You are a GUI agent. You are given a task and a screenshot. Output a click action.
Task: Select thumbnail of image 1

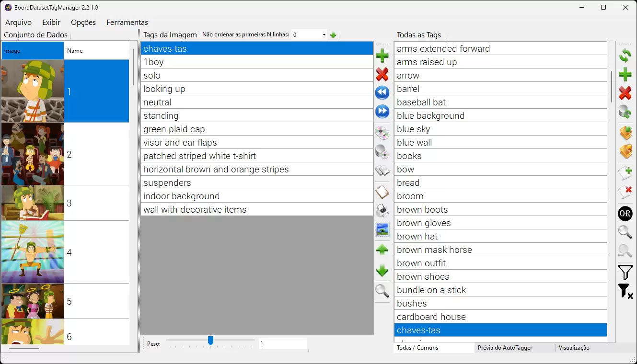point(33,91)
